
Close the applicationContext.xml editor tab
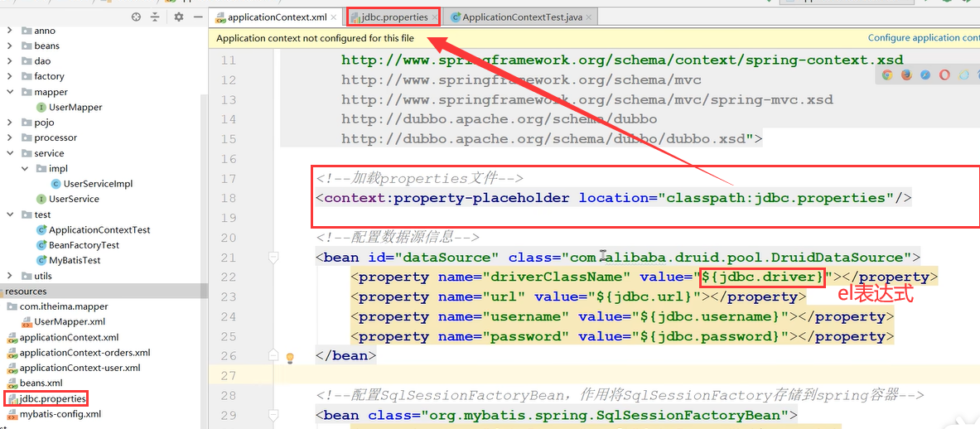pyautogui.click(x=333, y=17)
